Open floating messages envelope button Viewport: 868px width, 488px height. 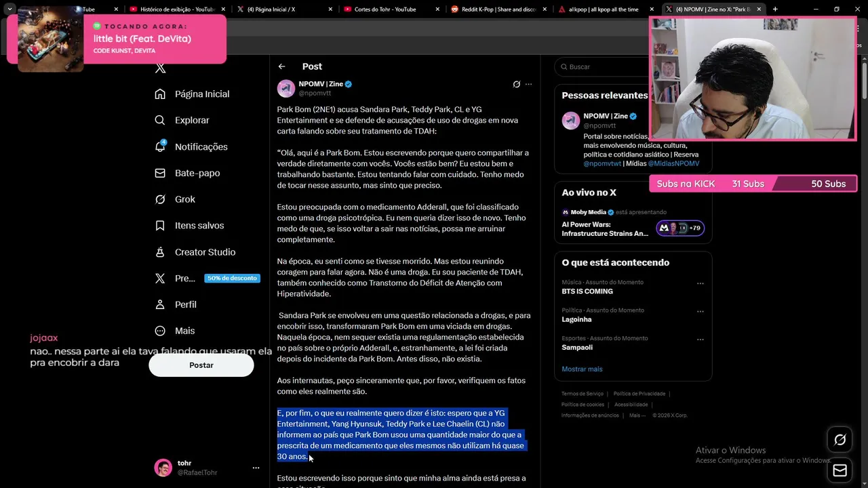tap(840, 470)
